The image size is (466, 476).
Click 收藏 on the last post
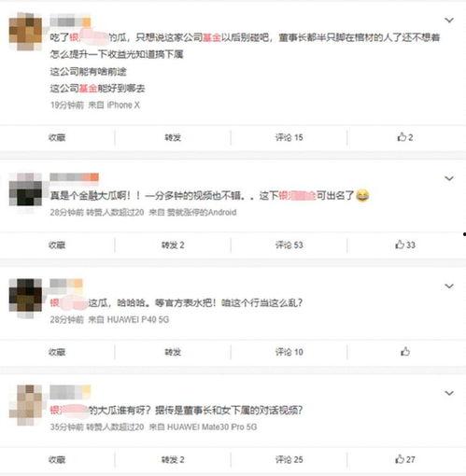point(57,459)
